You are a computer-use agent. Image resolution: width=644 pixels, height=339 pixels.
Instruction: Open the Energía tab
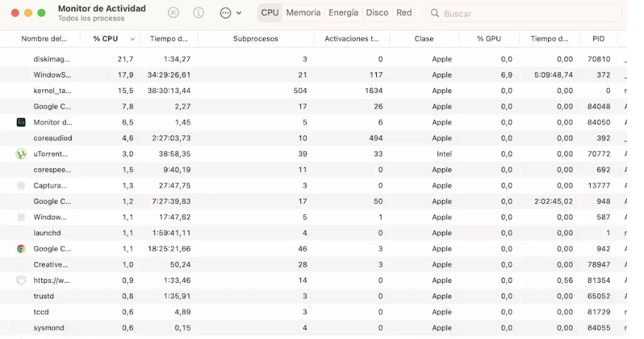pyautogui.click(x=343, y=13)
